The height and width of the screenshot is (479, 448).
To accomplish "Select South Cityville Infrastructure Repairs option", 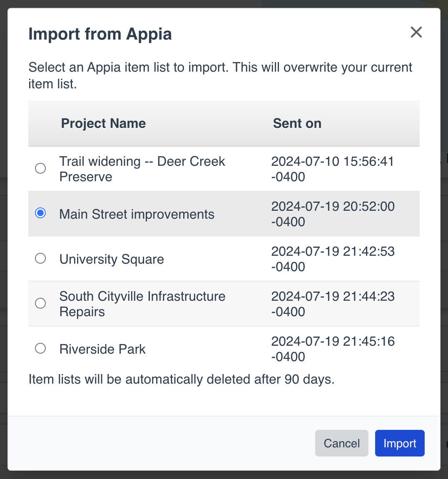I will coord(40,303).
